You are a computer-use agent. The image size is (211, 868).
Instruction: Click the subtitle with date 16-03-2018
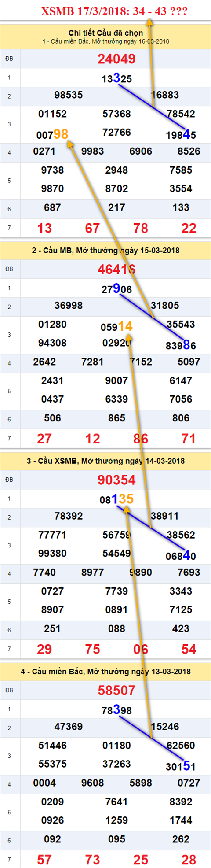105,41
